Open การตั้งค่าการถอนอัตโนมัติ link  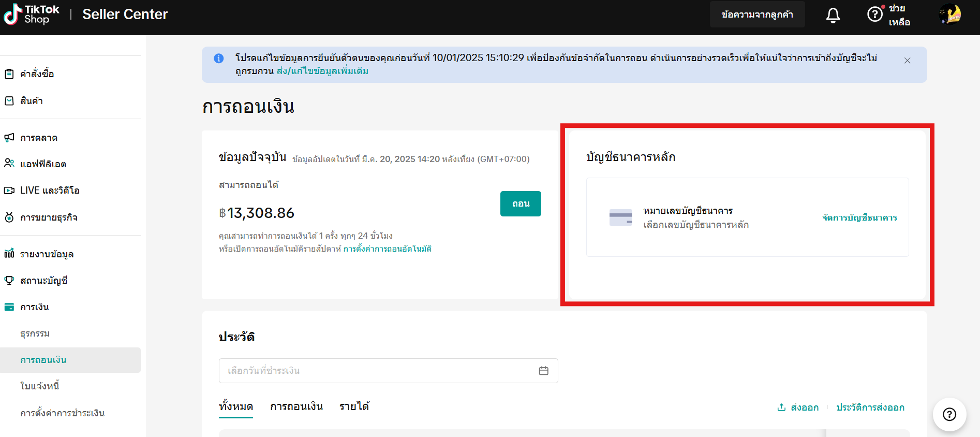(387, 249)
